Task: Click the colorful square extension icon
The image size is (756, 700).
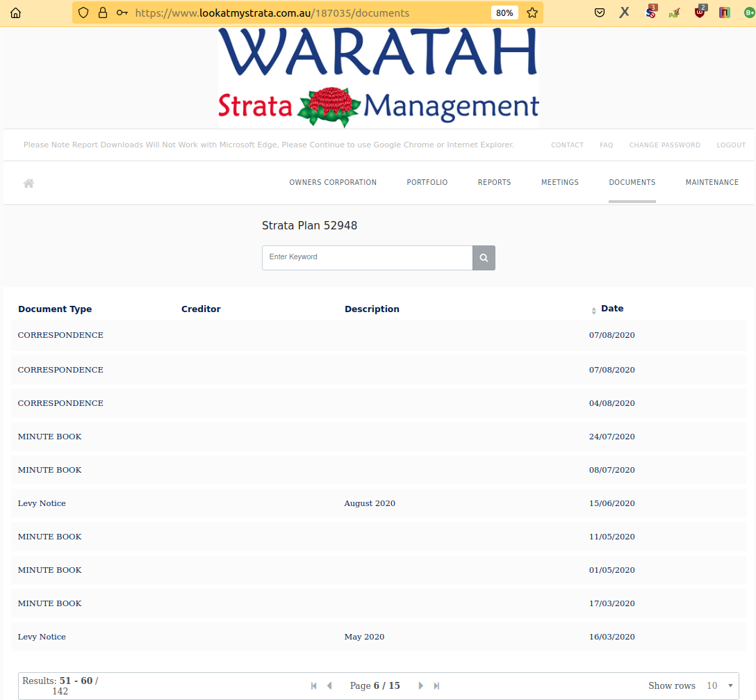Action: tap(724, 13)
